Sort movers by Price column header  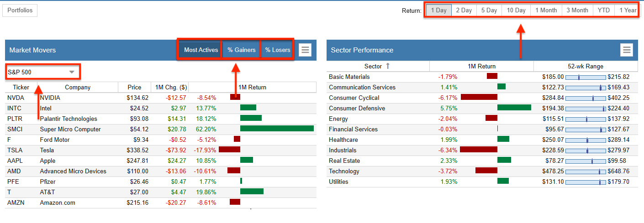[133, 87]
